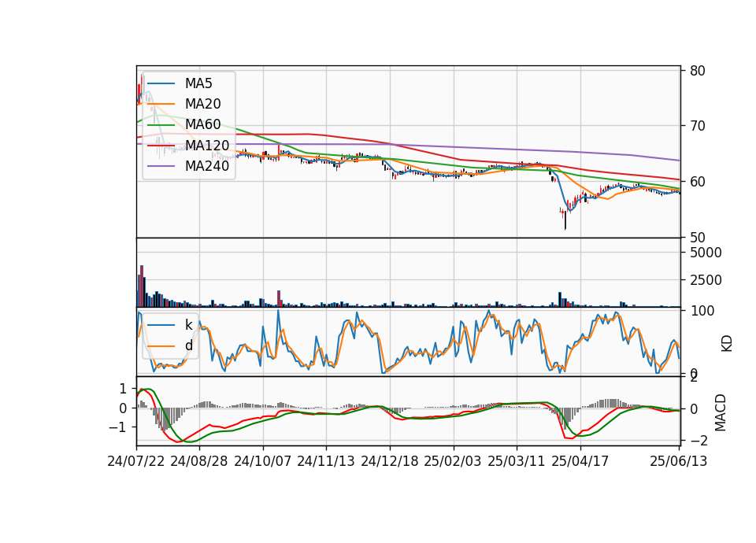Image resolution: width=756 pixels, height=543 pixels.
Task: Click the date label 25/02/03
Action: 453,461
